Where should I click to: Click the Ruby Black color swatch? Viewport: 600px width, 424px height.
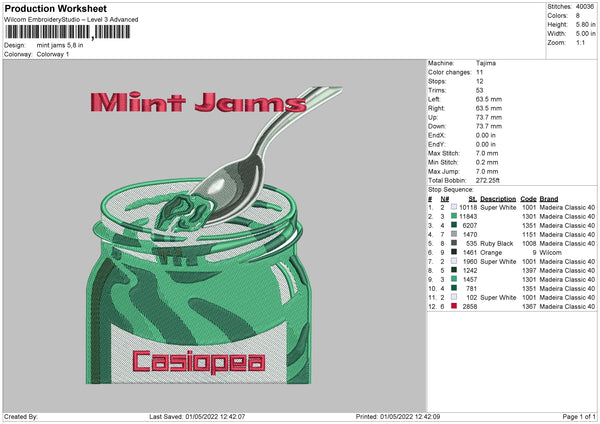(x=454, y=243)
